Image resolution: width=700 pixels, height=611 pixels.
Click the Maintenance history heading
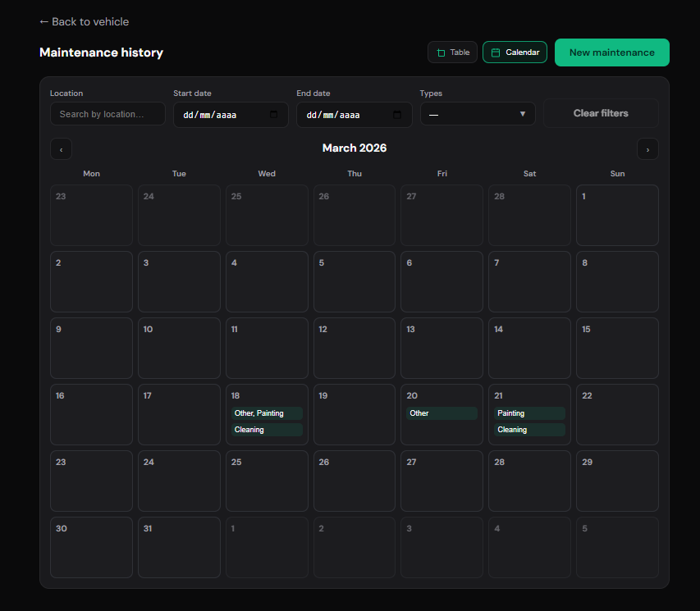pyautogui.click(x=101, y=52)
